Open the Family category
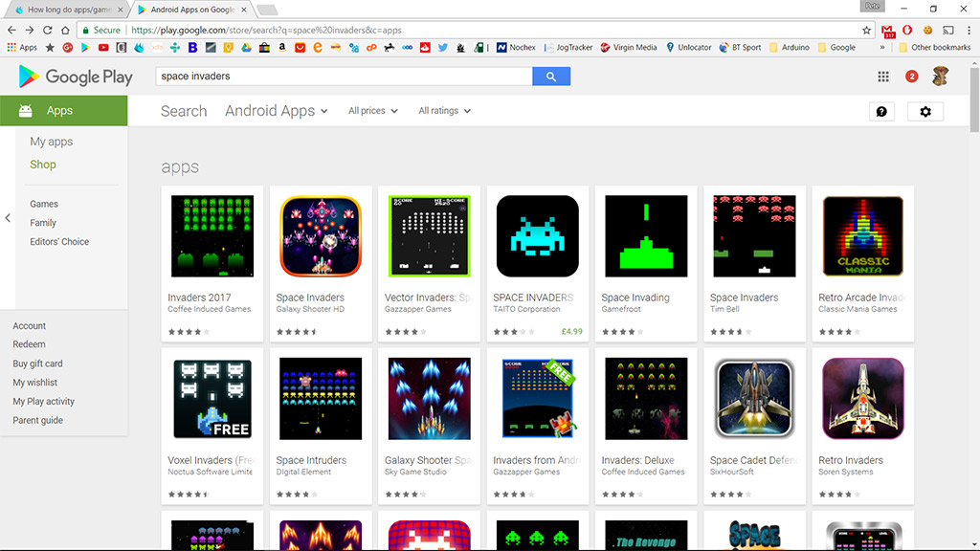 point(43,222)
